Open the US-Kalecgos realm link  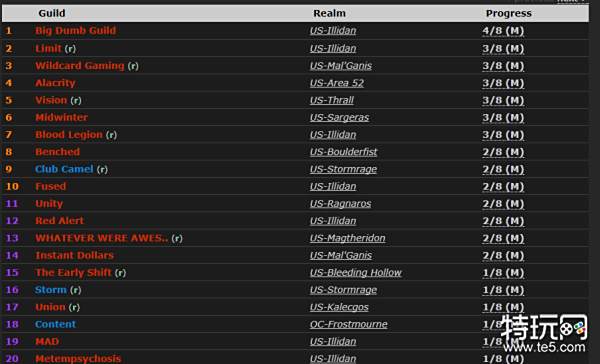tap(339, 307)
